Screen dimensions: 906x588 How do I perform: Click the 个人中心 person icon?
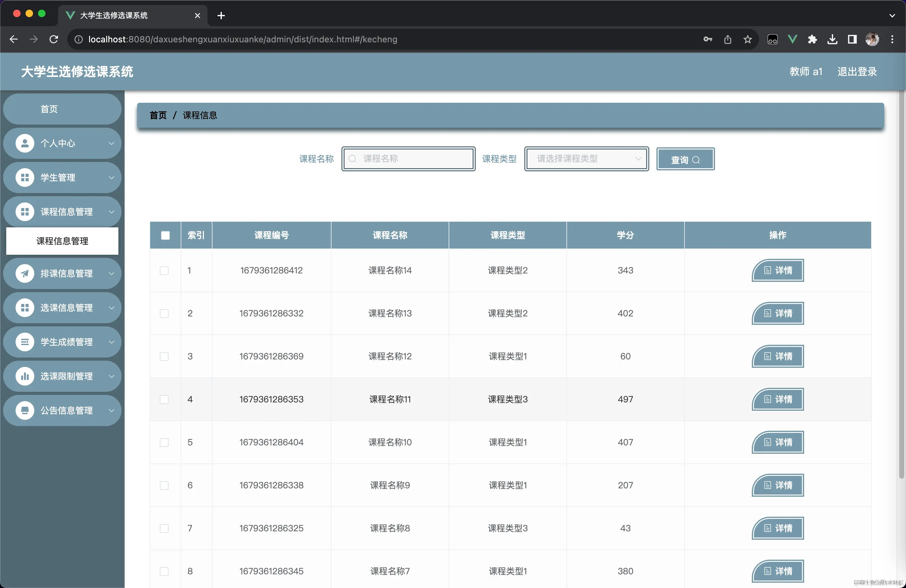[25, 144]
